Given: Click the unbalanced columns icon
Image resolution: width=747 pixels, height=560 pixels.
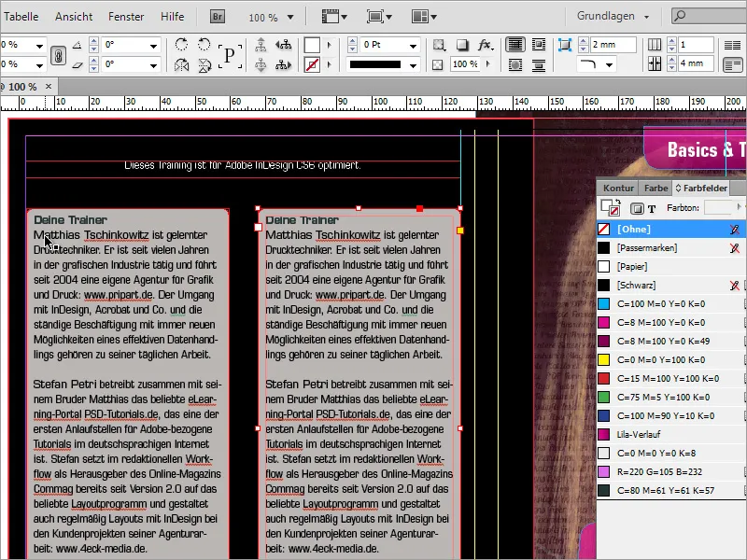Looking at the screenshot, I should 733,64.
